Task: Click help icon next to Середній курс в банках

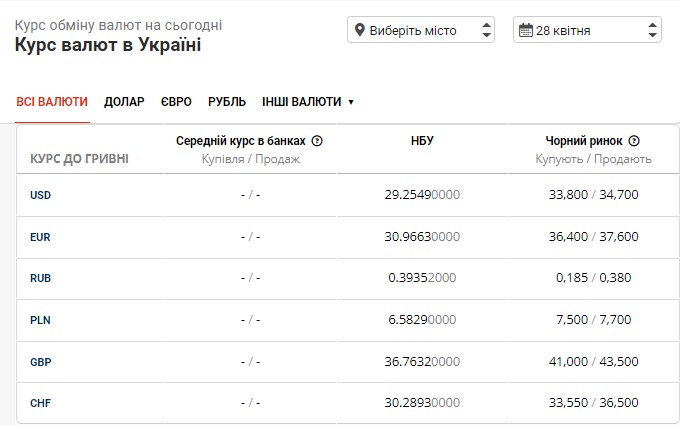Action: 317,141
